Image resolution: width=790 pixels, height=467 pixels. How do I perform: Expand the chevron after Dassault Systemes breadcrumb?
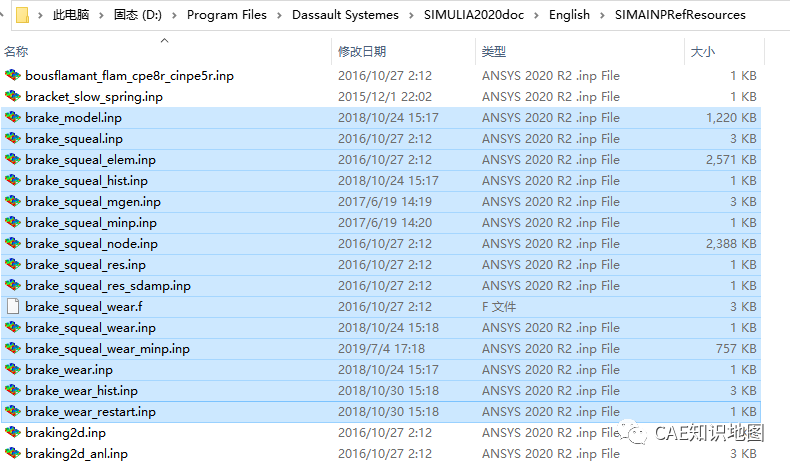click(x=411, y=16)
